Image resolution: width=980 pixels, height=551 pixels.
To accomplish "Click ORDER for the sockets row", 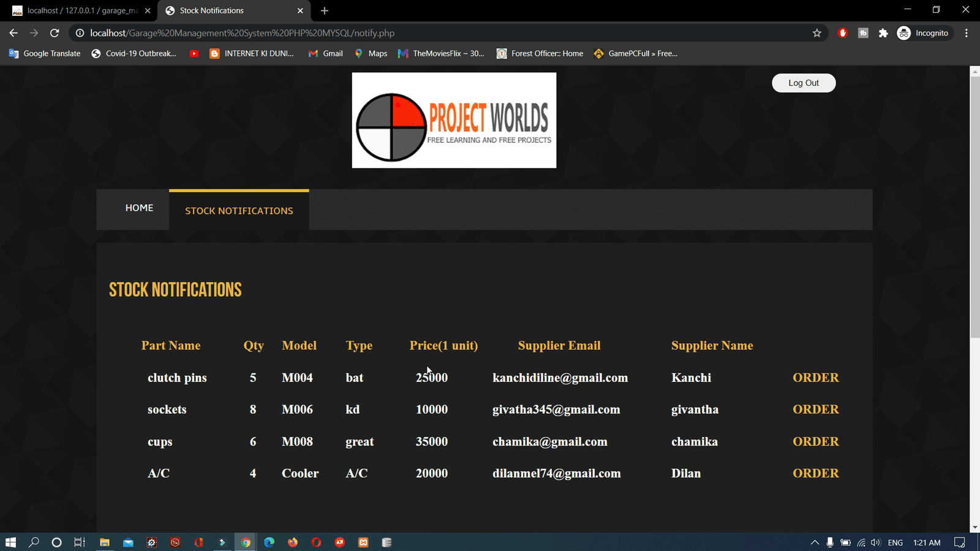I will 815,409.
